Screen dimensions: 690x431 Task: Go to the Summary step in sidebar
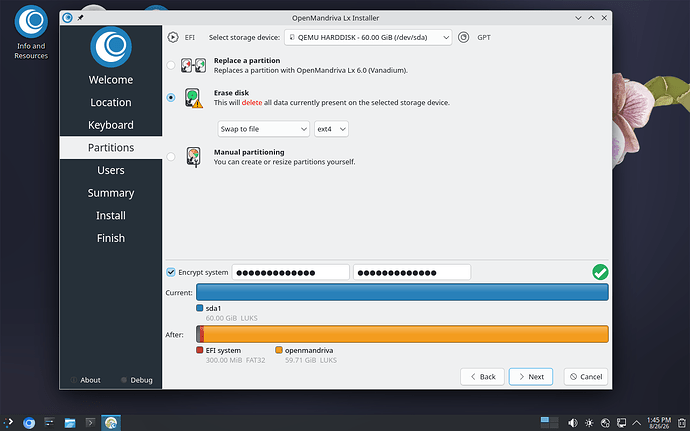coord(111,193)
